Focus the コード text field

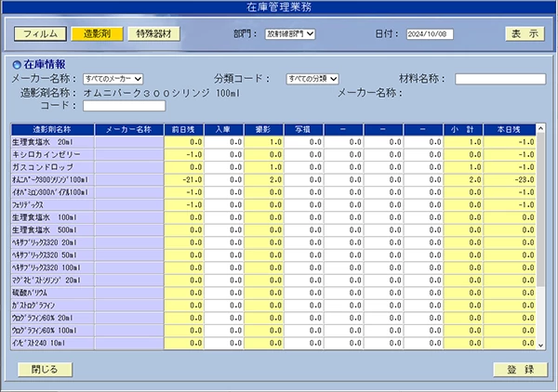pyautogui.click(x=125, y=106)
